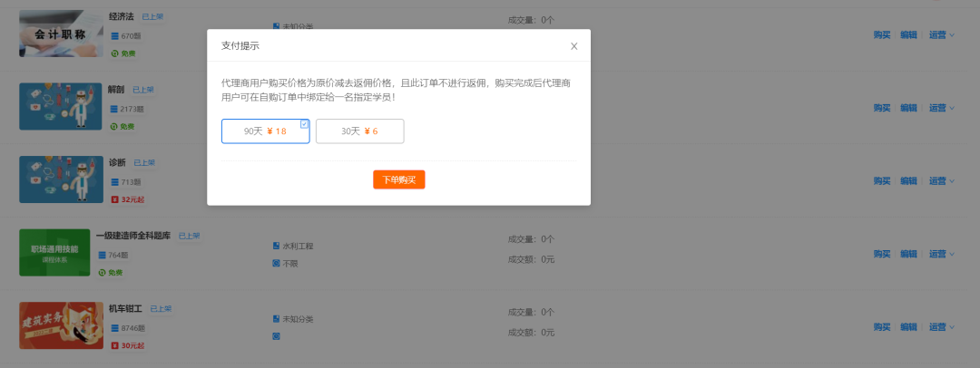The height and width of the screenshot is (368, 980).
Task: Click the 713题 question count icon
Action: (x=114, y=182)
